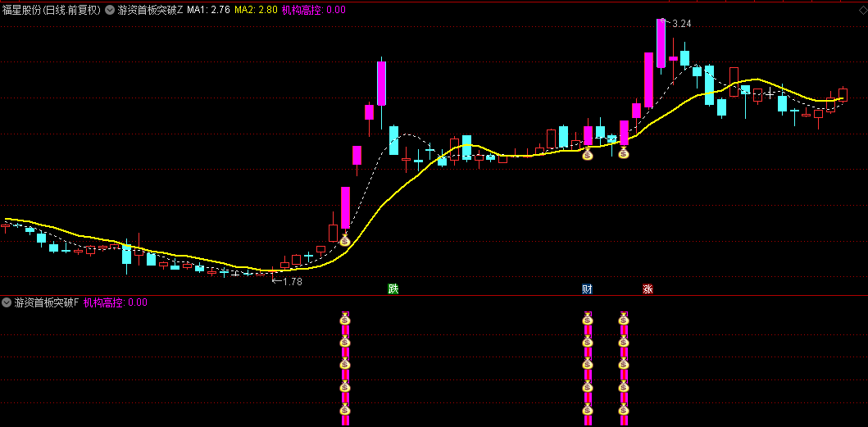Screen dimensions: 868x427
Task: Click second money bag in rightmost lower-panel column
Action: coord(623,342)
